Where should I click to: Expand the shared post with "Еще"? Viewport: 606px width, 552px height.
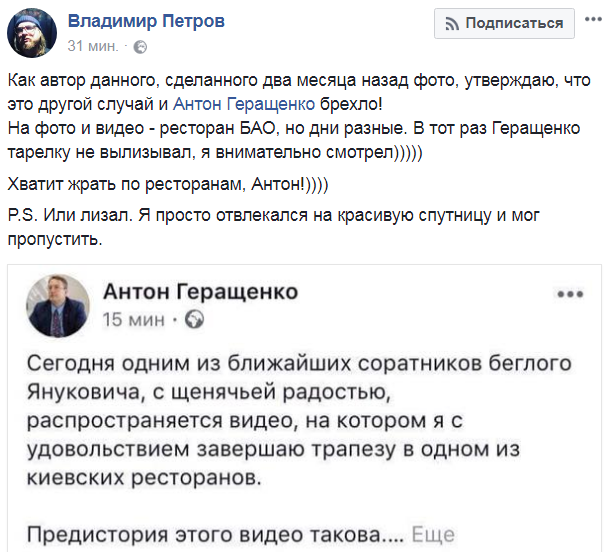click(434, 535)
